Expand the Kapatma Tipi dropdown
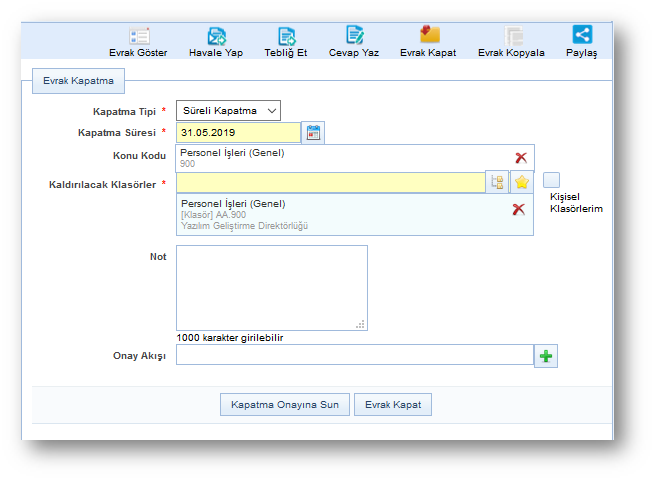 coord(228,110)
